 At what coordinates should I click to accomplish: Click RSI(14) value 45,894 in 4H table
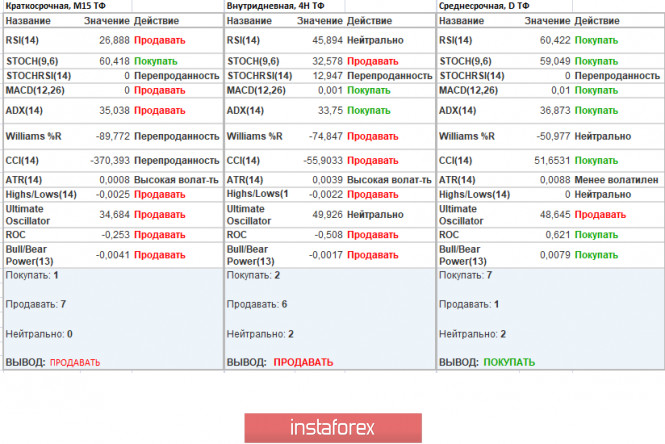(327, 40)
